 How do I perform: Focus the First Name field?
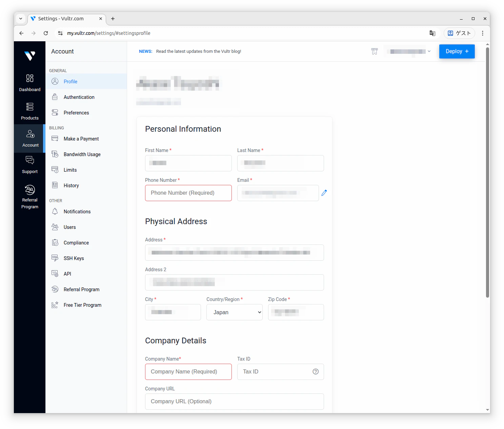188,163
